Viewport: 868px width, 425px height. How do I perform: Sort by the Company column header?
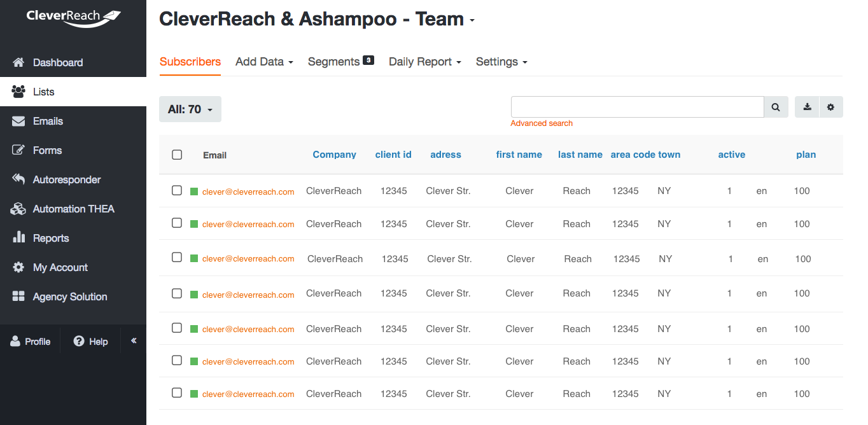click(335, 155)
